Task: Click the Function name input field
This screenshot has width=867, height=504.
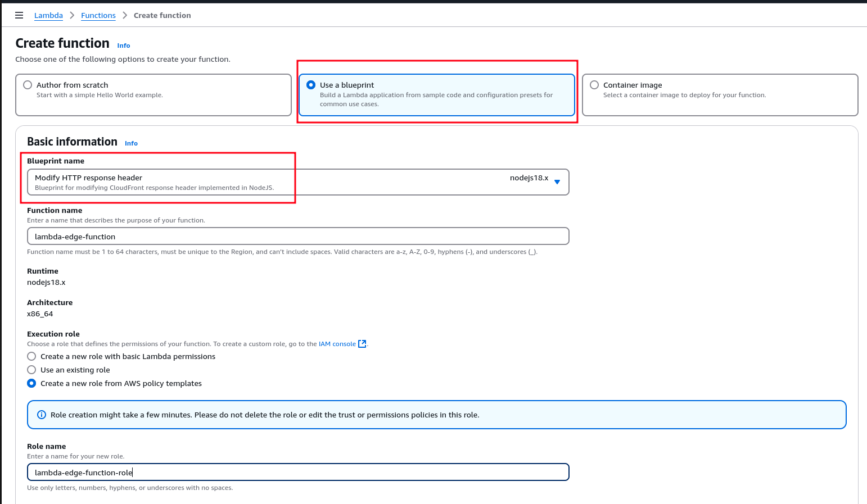Action: 298,236
